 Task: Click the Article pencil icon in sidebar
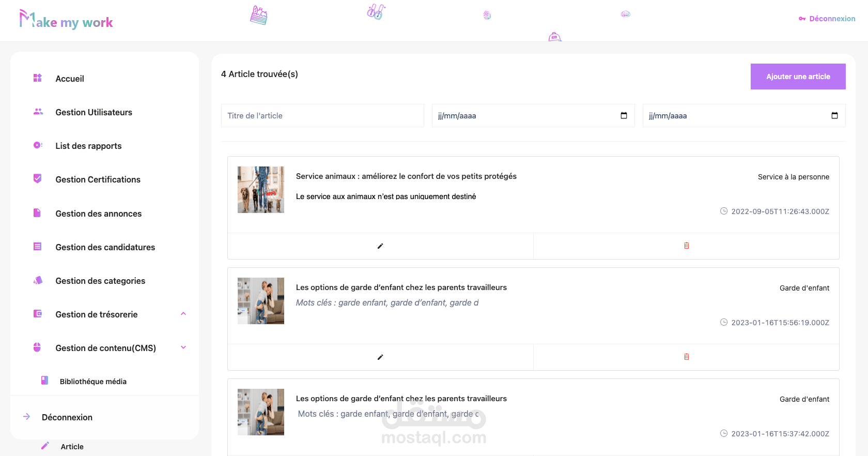[45, 446]
